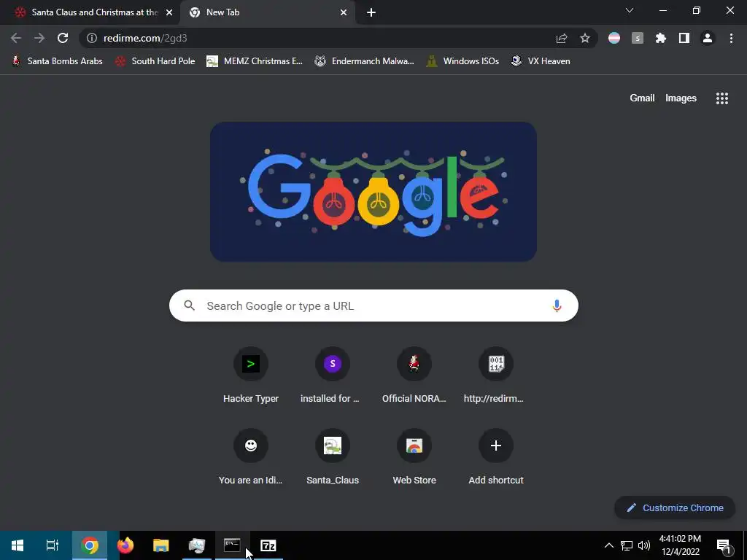Open You are an Idiot shortcut
Viewport: 747px width, 560px height.
click(251, 458)
